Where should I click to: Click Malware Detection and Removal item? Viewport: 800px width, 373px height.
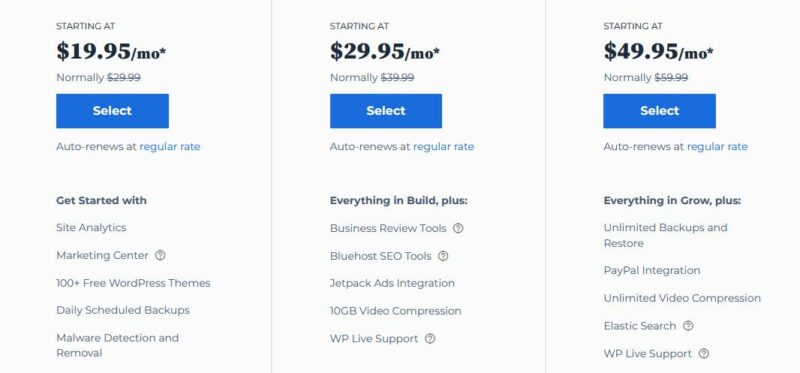(117, 345)
